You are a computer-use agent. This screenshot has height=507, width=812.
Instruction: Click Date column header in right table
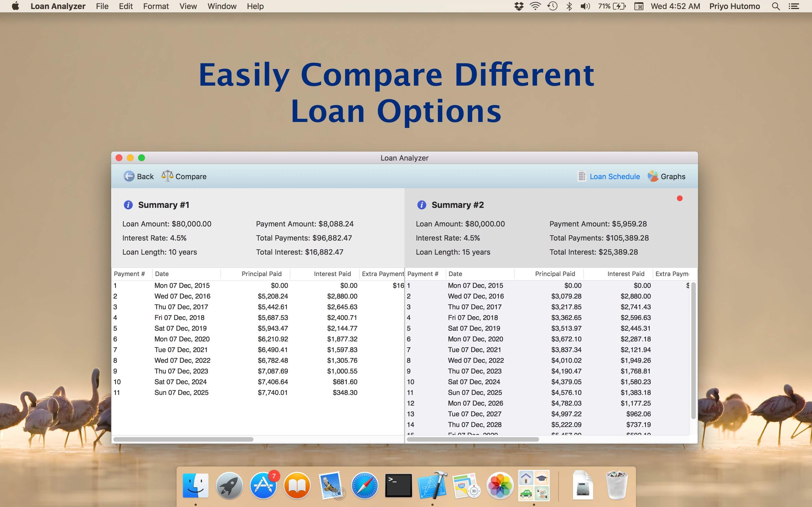tap(455, 274)
